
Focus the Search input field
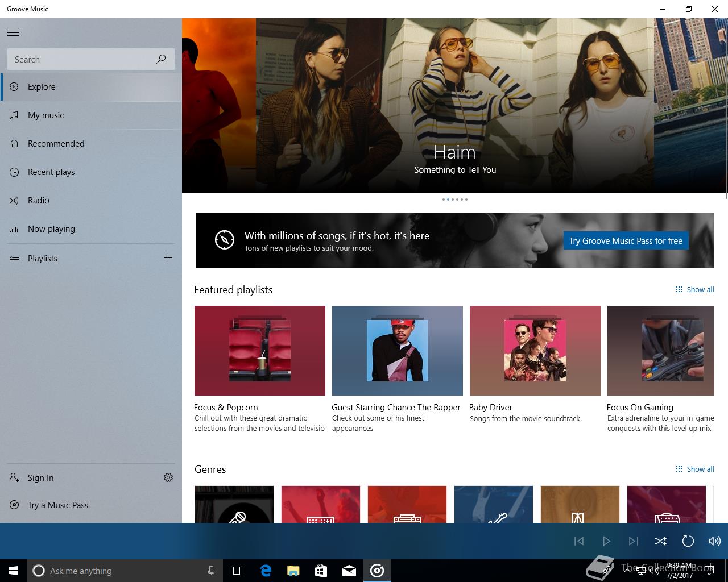click(91, 59)
